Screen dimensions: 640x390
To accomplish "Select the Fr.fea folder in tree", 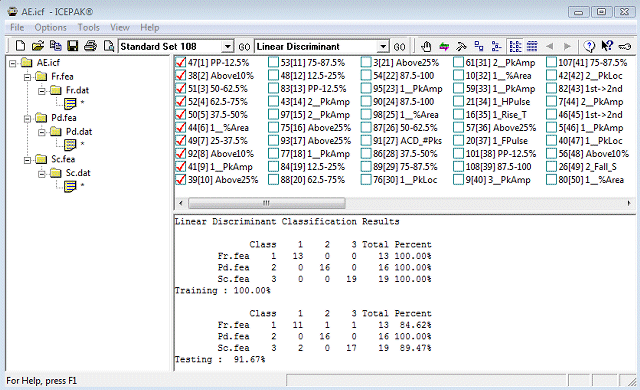I will point(62,76).
